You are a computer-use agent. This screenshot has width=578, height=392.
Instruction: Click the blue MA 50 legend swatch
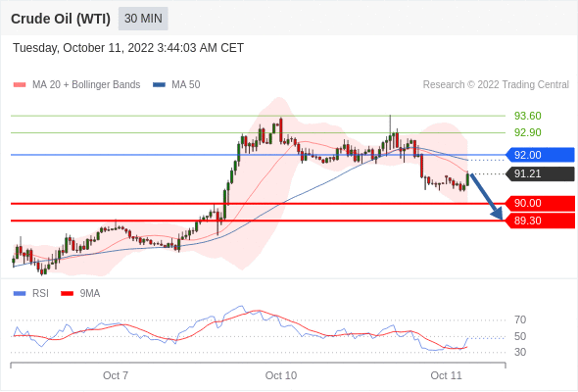coord(159,85)
